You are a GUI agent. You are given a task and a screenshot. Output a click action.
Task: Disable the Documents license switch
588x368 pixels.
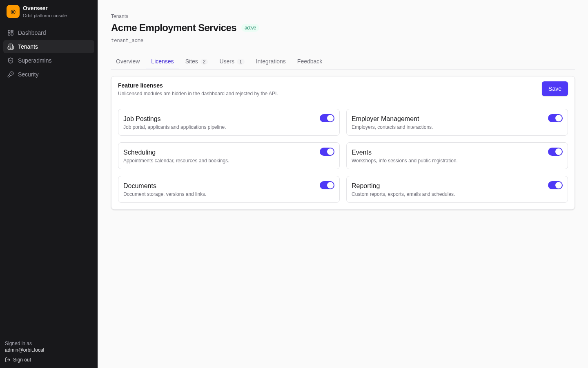pos(327,185)
